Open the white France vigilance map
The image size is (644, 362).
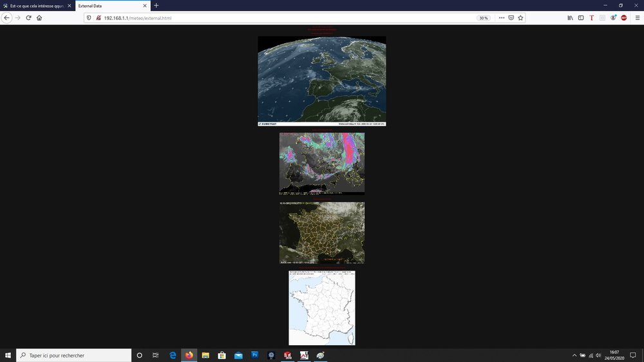pos(321,308)
